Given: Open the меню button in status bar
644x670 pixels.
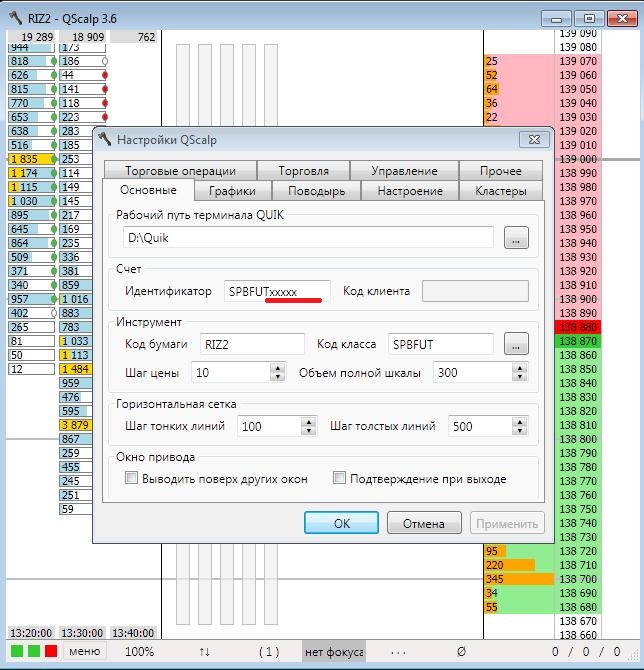Looking at the screenshot, I should pyautogui.click(x=85, y=651).
